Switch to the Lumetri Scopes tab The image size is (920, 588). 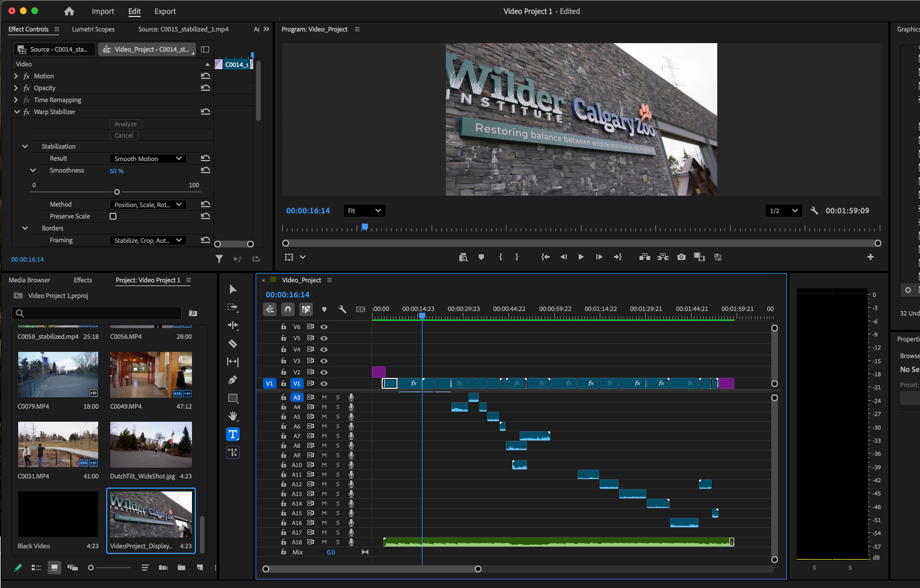tap(93, 30)
